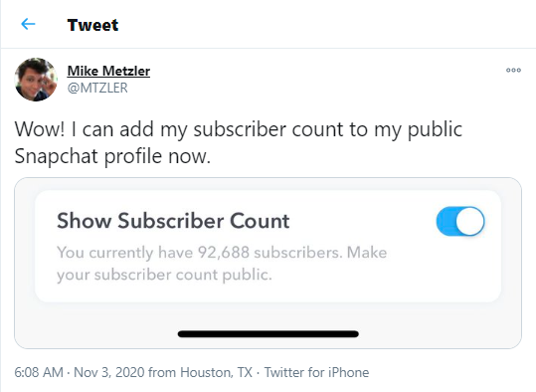
Task: Click the word Snapchat in the tweet
Action: 56,156
